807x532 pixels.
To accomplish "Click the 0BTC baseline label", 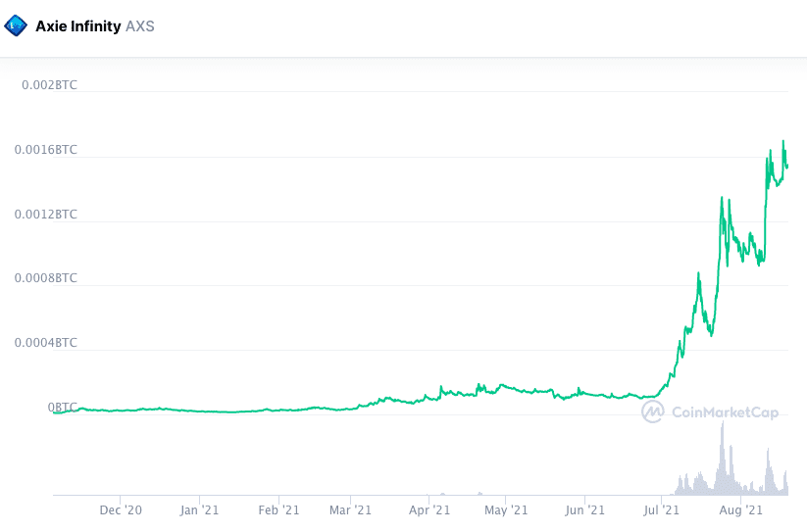I will coord(62,407).
